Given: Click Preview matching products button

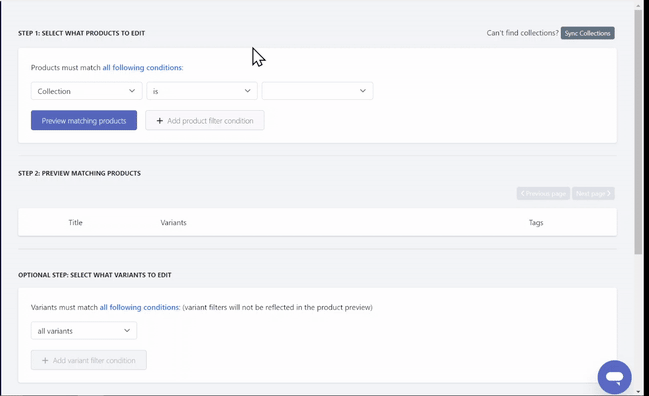Looking at the screenshot, I should (x=84, y=120).
